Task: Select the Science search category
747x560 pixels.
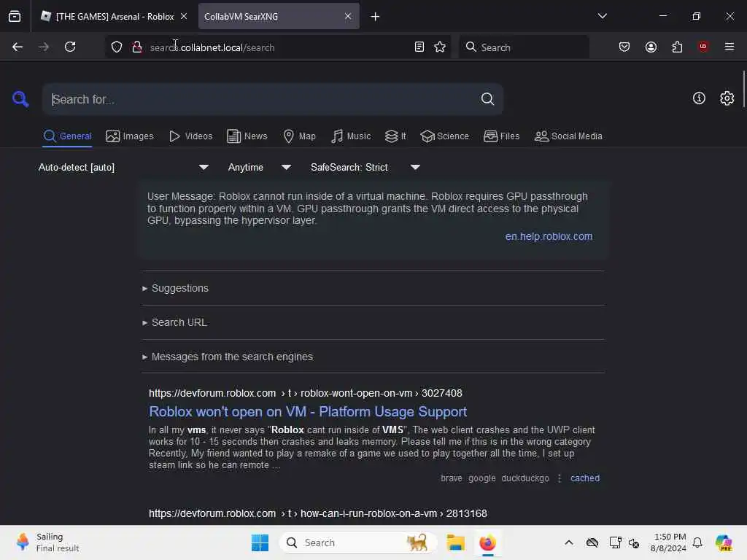Action: click(x=445, y=136)
